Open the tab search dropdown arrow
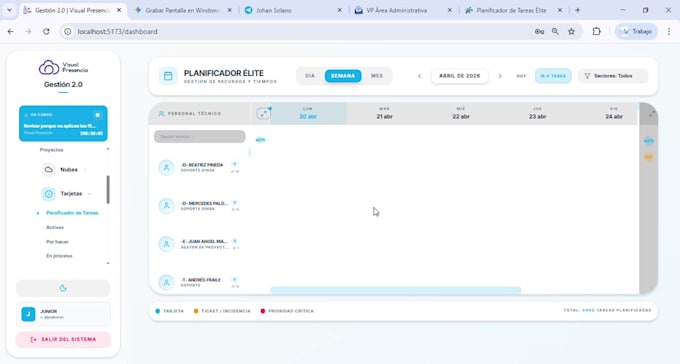This screenshot has height=364, width=680. (9, 10)
